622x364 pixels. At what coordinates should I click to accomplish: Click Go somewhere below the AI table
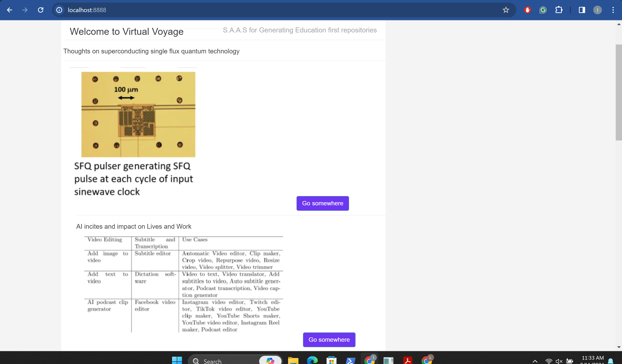click(329, 340)
